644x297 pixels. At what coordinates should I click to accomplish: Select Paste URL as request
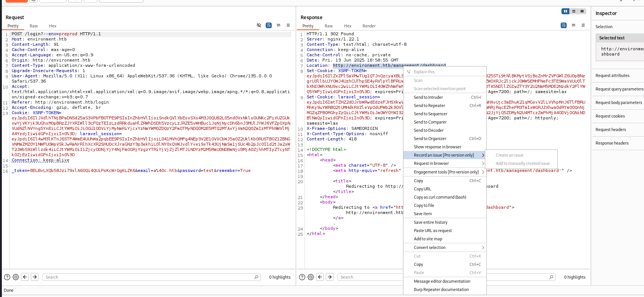click(445, 231)
